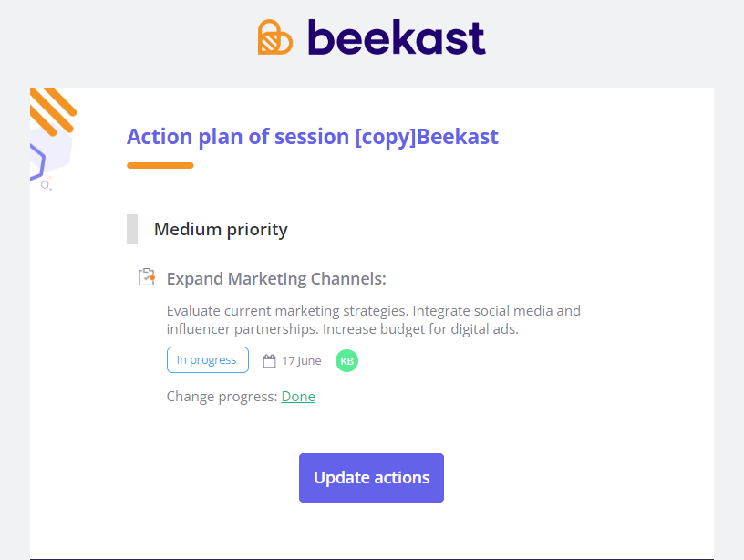Click the Medium priority section heading
Screen dimensions: 744x560
[221, 229]
